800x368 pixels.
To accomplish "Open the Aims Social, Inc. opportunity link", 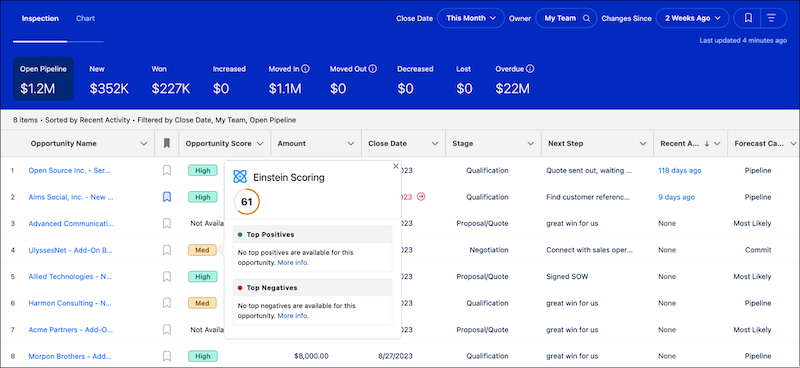I will click(x=71, y=197).
